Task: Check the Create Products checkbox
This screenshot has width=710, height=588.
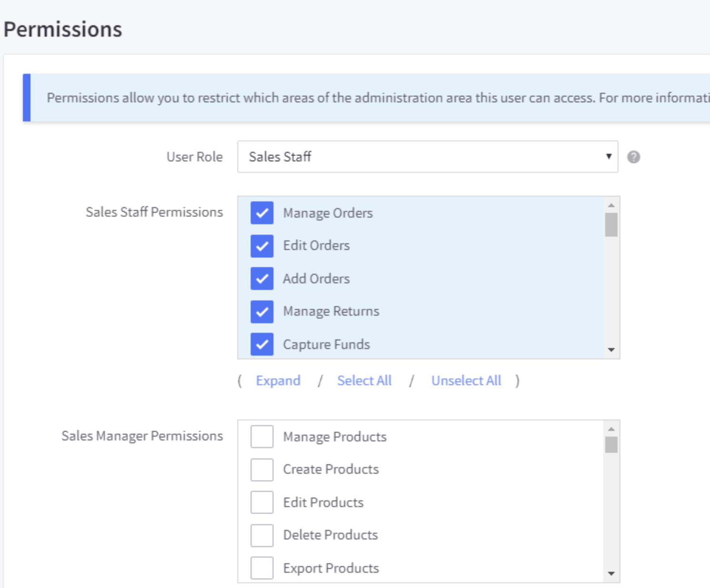Action: [x=262, y=469]
